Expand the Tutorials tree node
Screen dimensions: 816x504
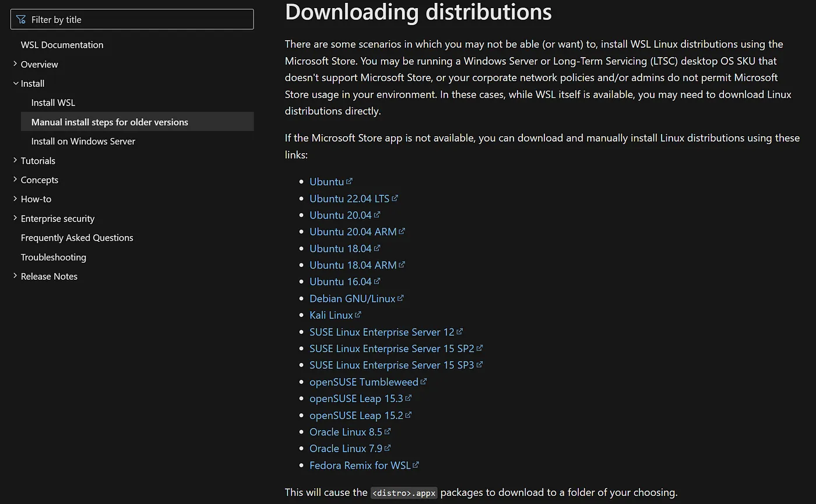(15, 160)
